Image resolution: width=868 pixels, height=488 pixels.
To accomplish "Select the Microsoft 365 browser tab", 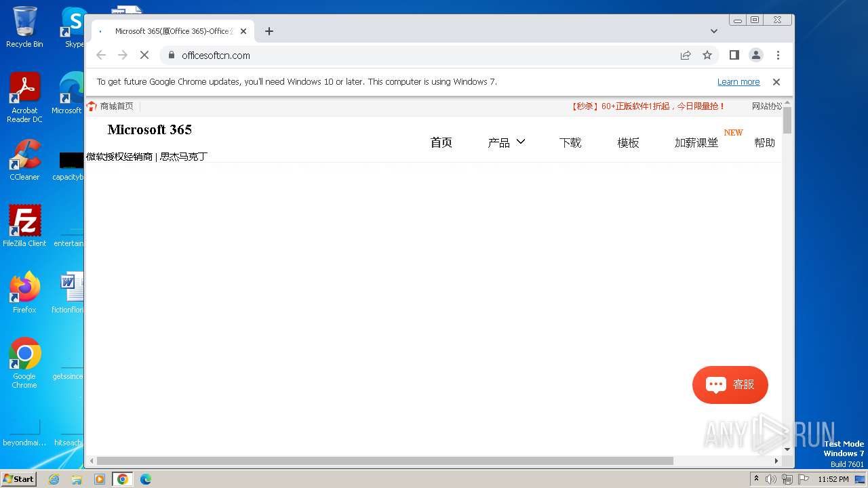I will tap(173, 31).
